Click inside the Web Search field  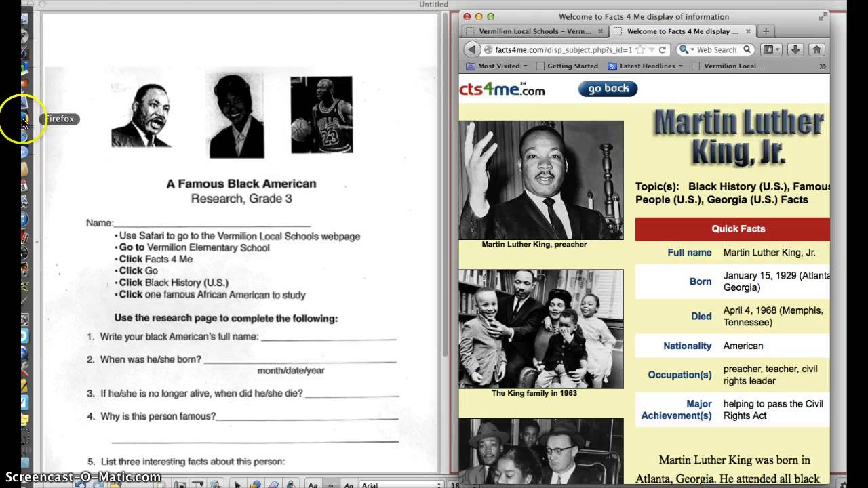(x=717, y=49)
